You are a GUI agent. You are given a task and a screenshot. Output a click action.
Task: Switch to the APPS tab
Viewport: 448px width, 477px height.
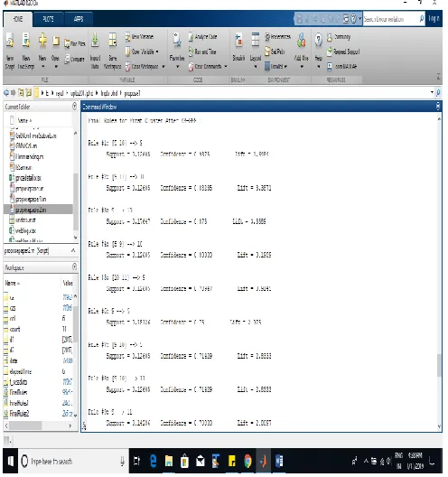pyautogui.click(x=79, y=19)
